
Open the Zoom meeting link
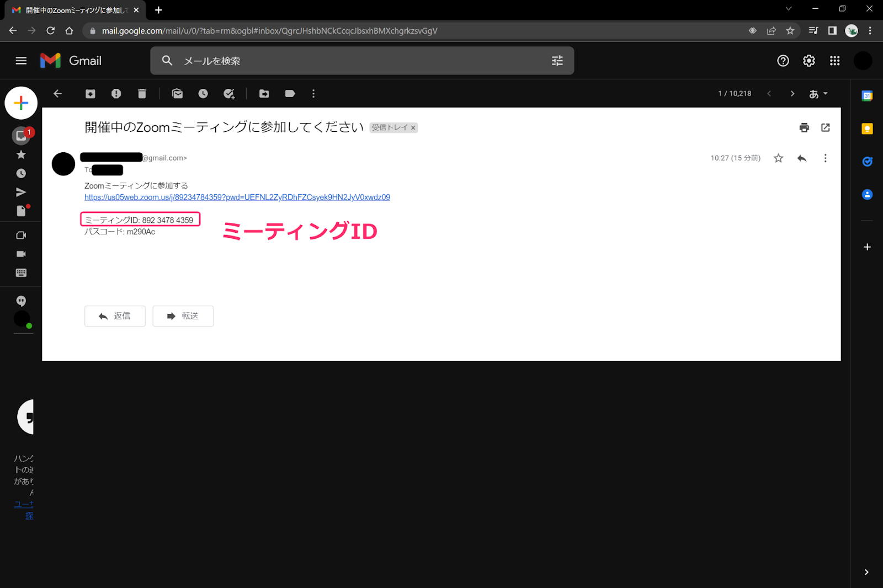237,197
